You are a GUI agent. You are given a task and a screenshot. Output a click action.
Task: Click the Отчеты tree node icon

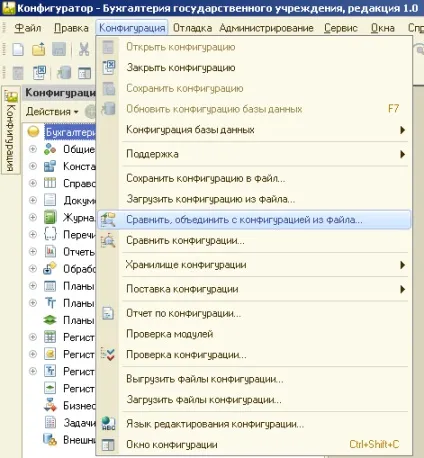[50, 251]
